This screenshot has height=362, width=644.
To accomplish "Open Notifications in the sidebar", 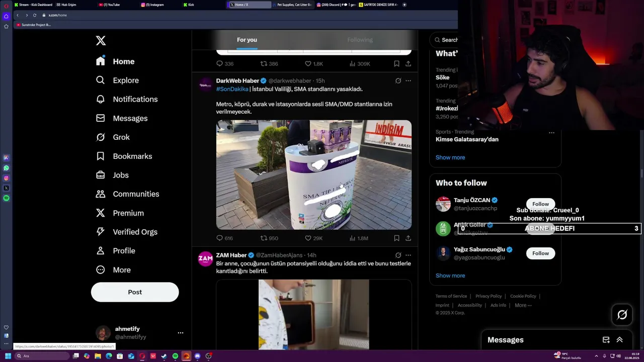I will coord(126,99).
